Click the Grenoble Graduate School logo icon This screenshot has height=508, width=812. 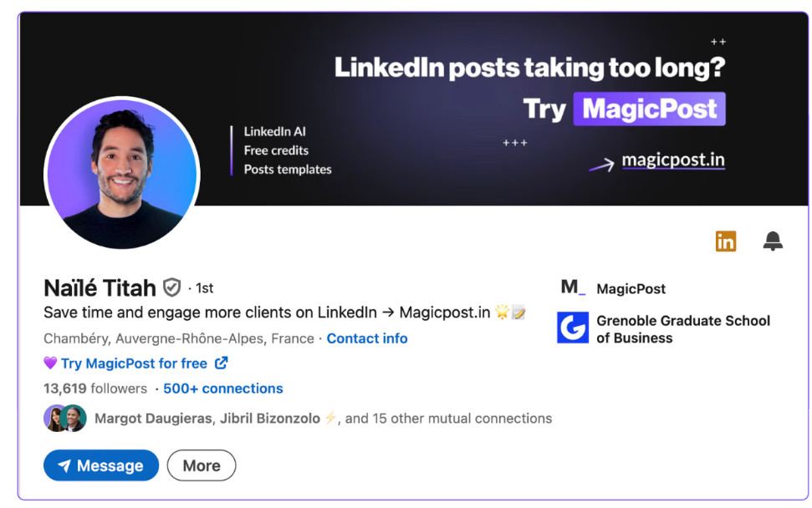click(x=573, y=328)
